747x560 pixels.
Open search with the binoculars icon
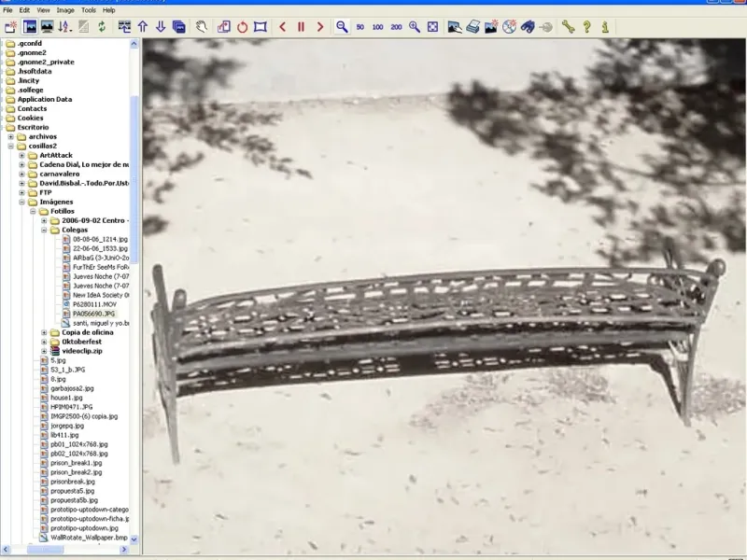tap(528, 27)
